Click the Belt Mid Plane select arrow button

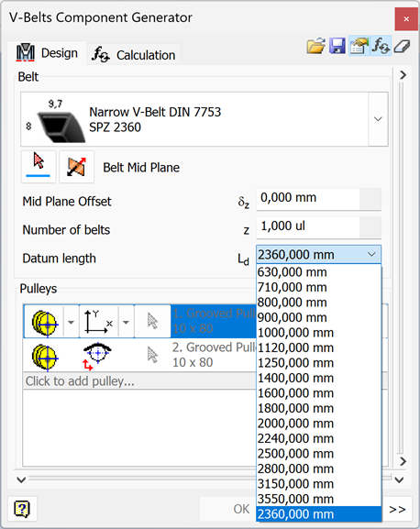[x=39, y=167]
